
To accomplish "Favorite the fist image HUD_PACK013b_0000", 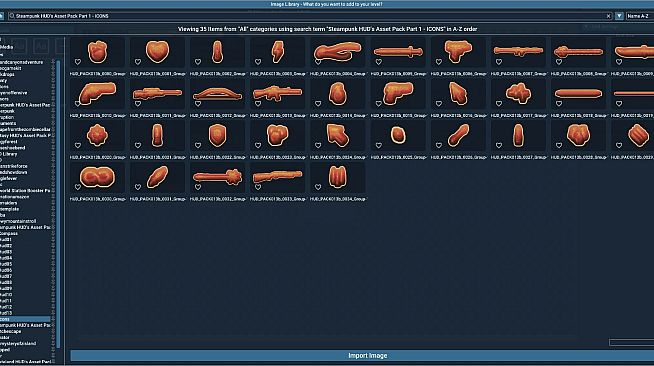I will [x=78, y=62].
